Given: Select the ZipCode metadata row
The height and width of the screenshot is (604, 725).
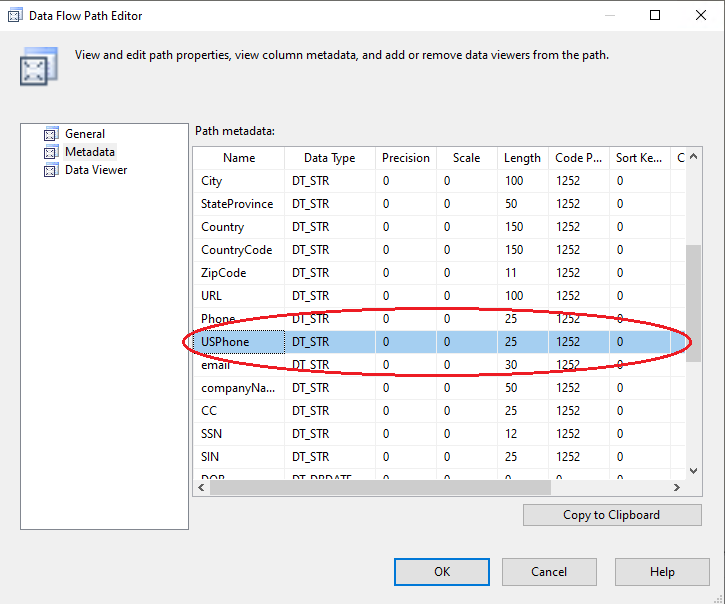Looking at the screenshot, I should pos(223,273).
